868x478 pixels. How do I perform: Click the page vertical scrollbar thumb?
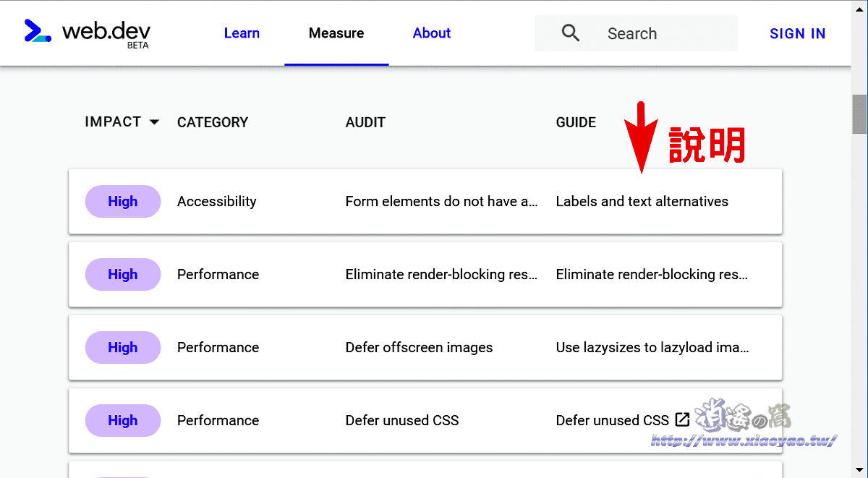[x=859, y=114]
